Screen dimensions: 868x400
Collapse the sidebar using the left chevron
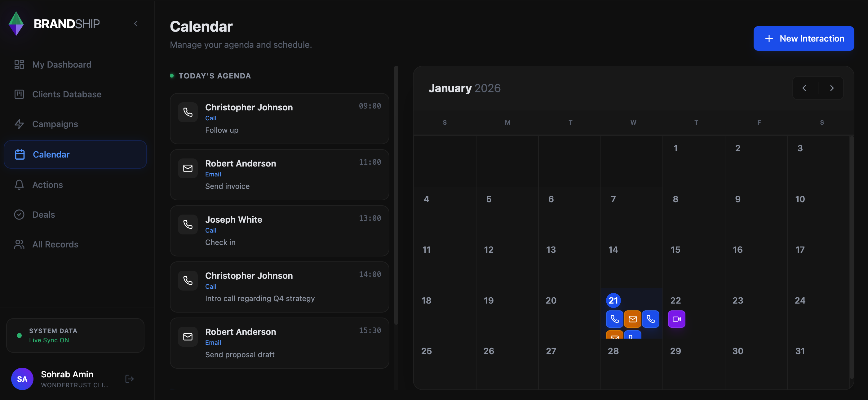coord(136,23)
